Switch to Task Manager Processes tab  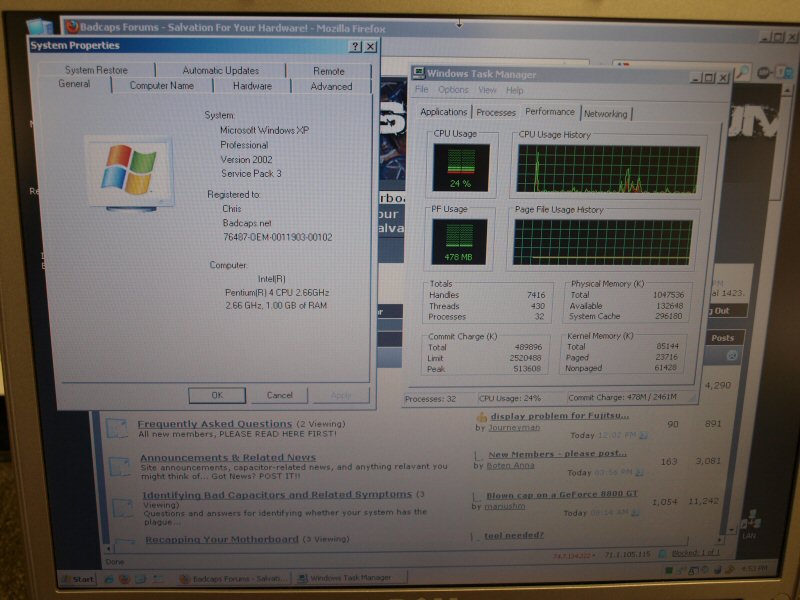(x=496, y=112)
